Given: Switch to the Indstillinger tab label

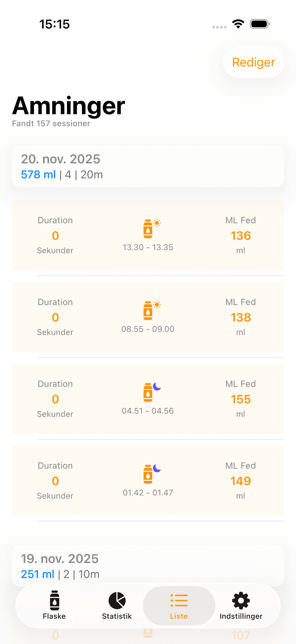Looking at the screenshot, I should pyautogui.click(x=241, y=616).
